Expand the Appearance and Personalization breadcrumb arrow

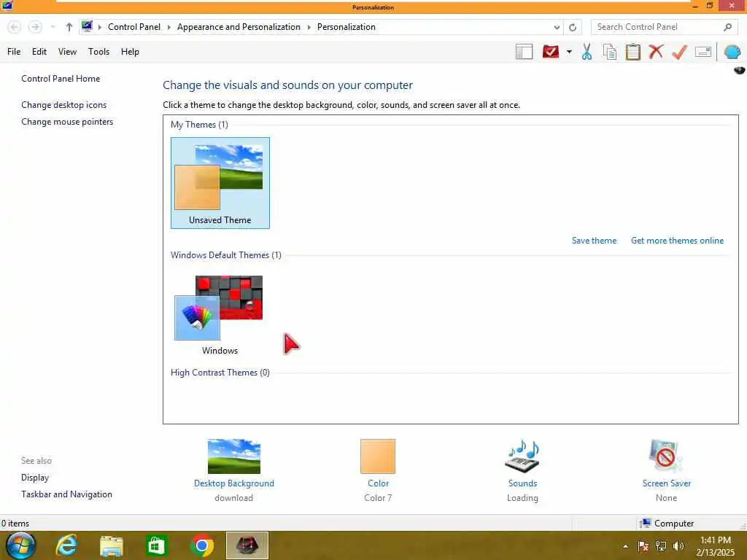point(309,27)
